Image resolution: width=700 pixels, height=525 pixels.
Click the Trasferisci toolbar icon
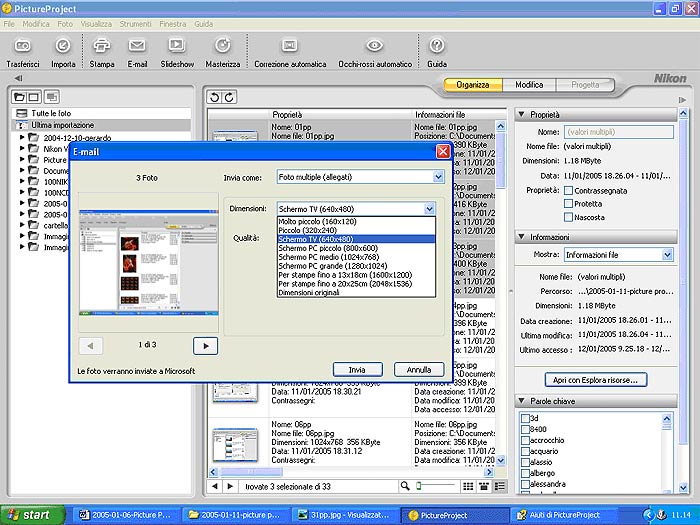pos(23,46)
